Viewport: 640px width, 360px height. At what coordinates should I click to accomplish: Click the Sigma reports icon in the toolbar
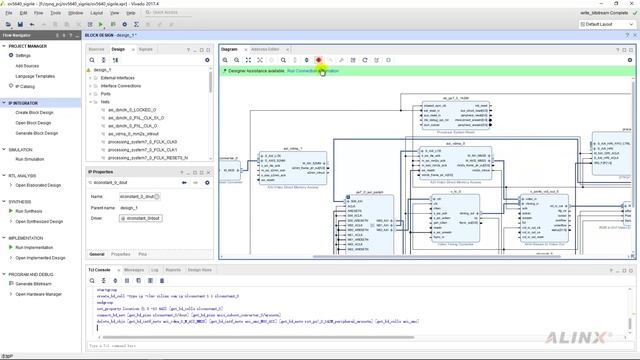pyautogui.click(x=136, y=24)
